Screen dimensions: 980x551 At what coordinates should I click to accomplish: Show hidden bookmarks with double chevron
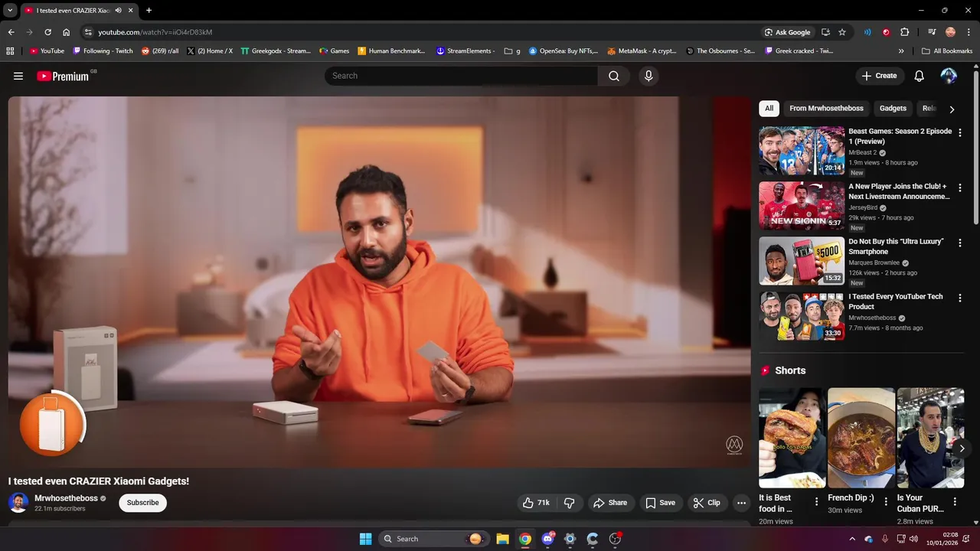pyautogui.click(x=901, y=51)
